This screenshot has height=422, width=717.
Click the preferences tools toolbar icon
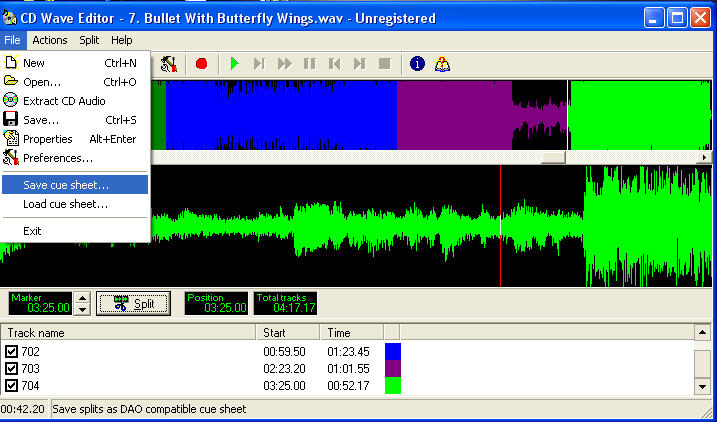point(169,64)
